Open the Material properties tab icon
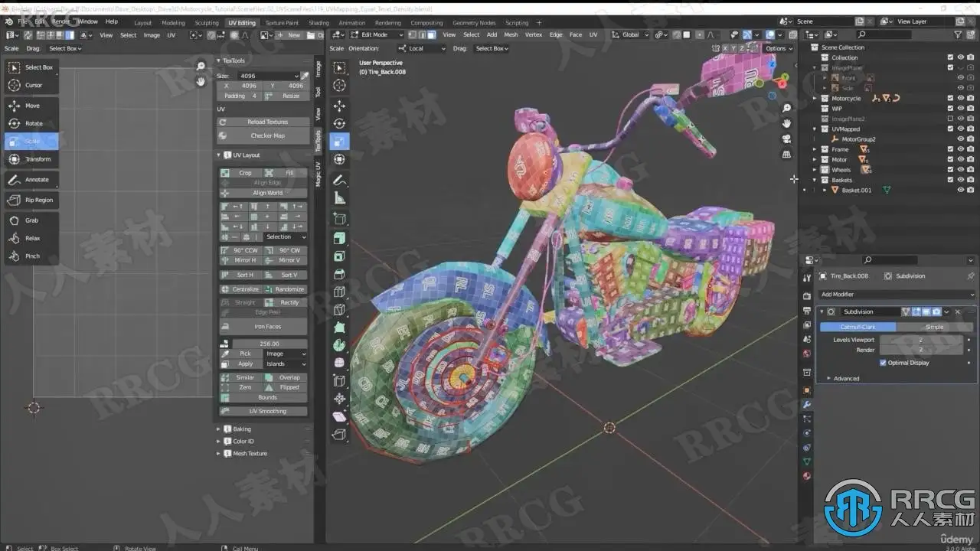Image resolution: width=980 pixels, height=551 pixels. click(x=806, y=476)
